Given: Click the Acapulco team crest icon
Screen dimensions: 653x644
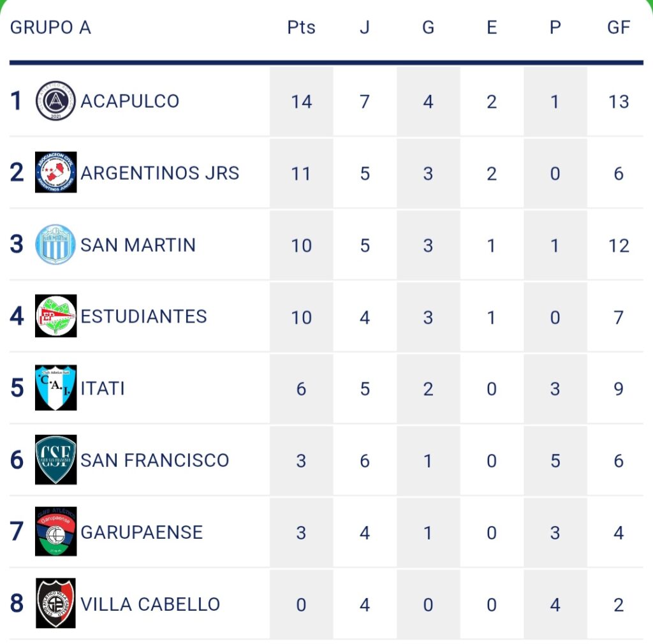Looking at the screenshot, I should 56,101.
